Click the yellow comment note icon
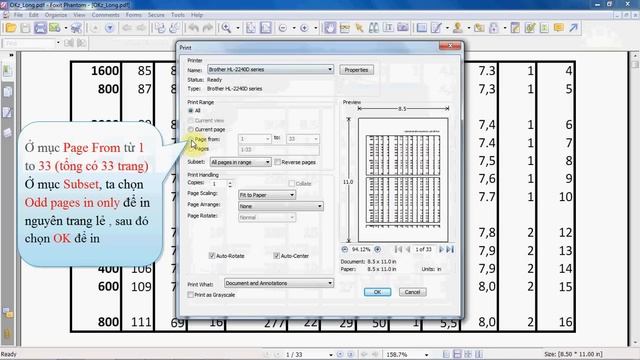 coord(559,28)
